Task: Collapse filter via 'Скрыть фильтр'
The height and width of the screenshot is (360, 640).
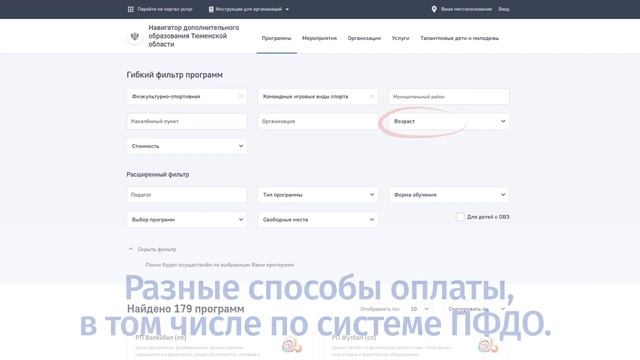Action: (152, 249)
